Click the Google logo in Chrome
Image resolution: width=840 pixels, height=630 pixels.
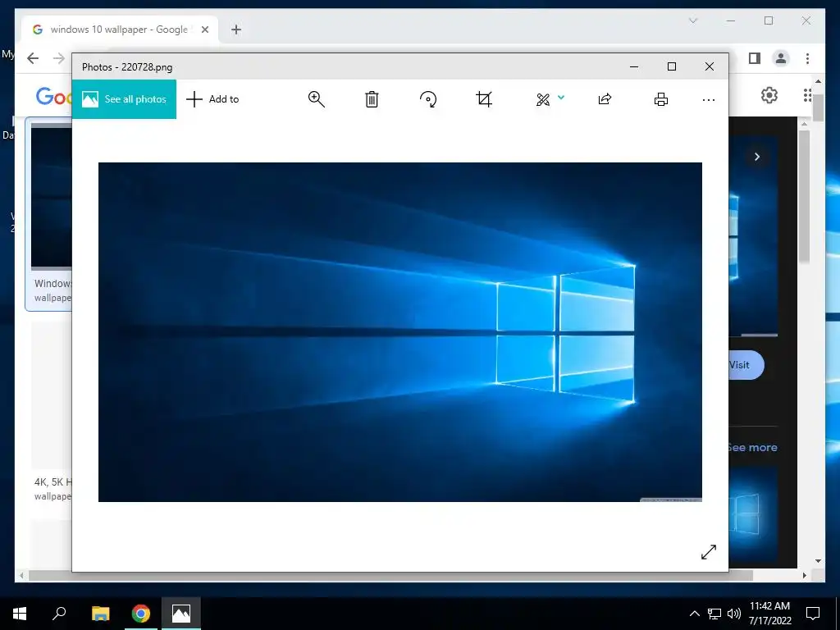point(53,97)
